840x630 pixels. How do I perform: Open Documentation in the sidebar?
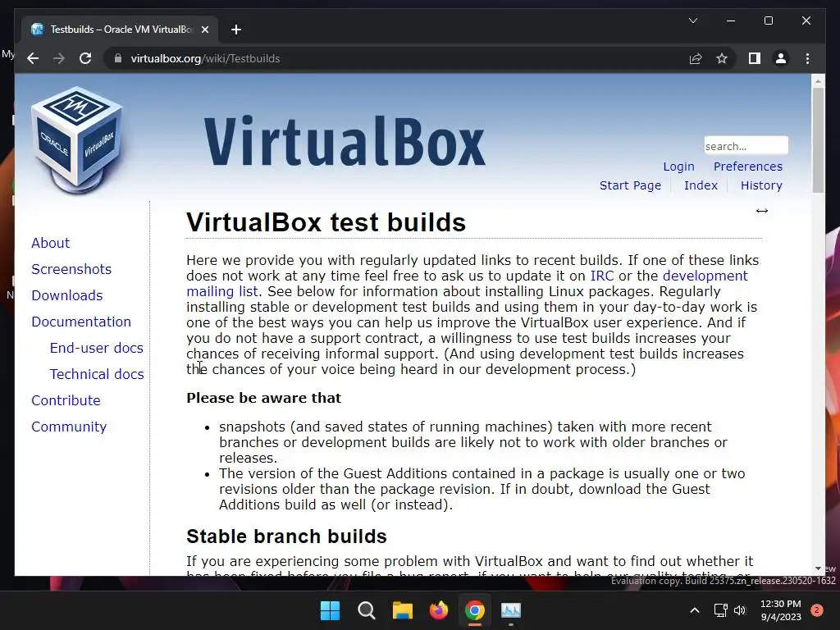pyautogui.click(x=81, y=322)
